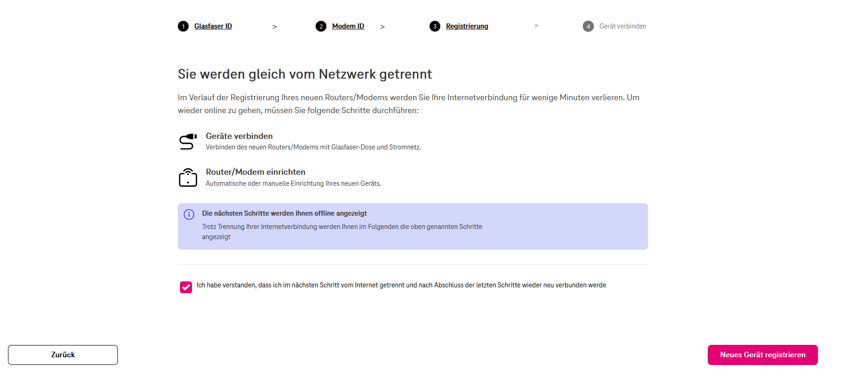This screenshot has width=868, height=383.
Task: Click the router icon beside Router/Modem einrichten
Action: click(188, 177)
